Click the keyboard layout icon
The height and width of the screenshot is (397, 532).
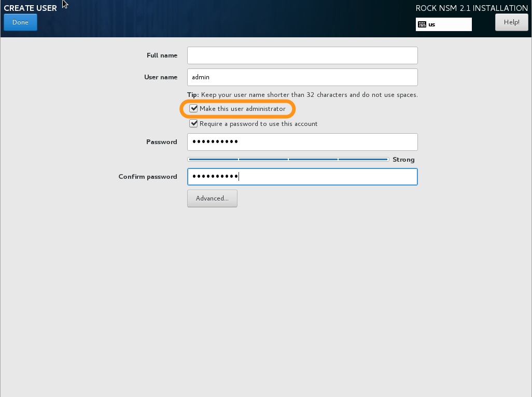tap(422, 24)
